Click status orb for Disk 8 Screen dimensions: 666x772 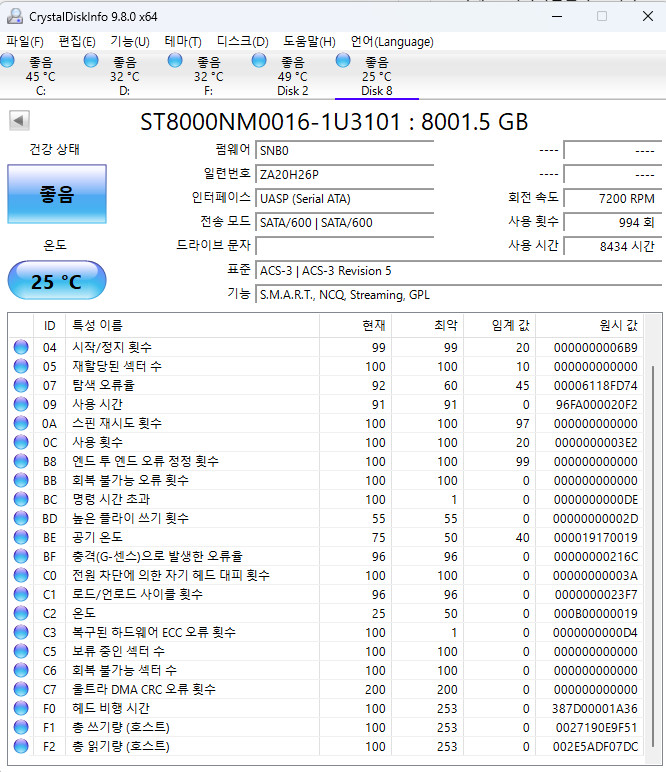[x=343, y=61]
